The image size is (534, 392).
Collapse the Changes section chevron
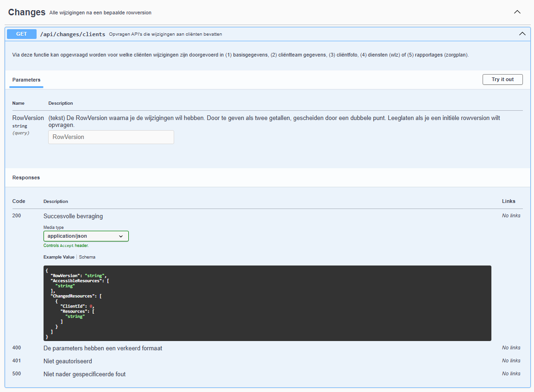[517, 12]
